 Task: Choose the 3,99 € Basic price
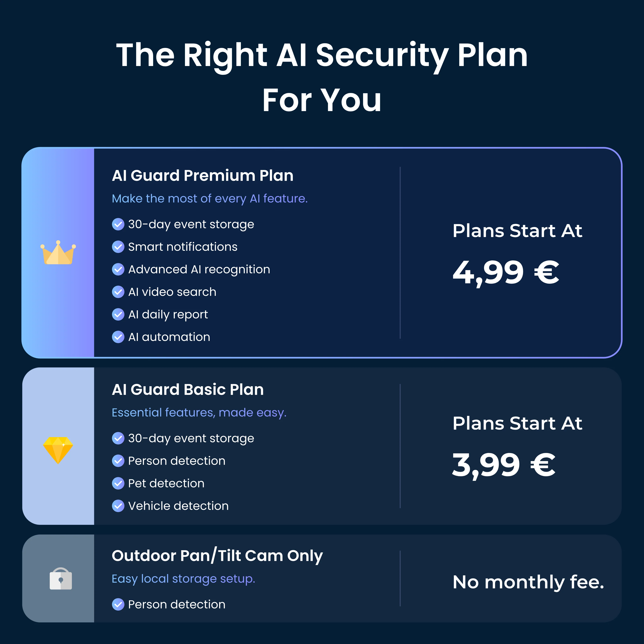tap(504, 465)
